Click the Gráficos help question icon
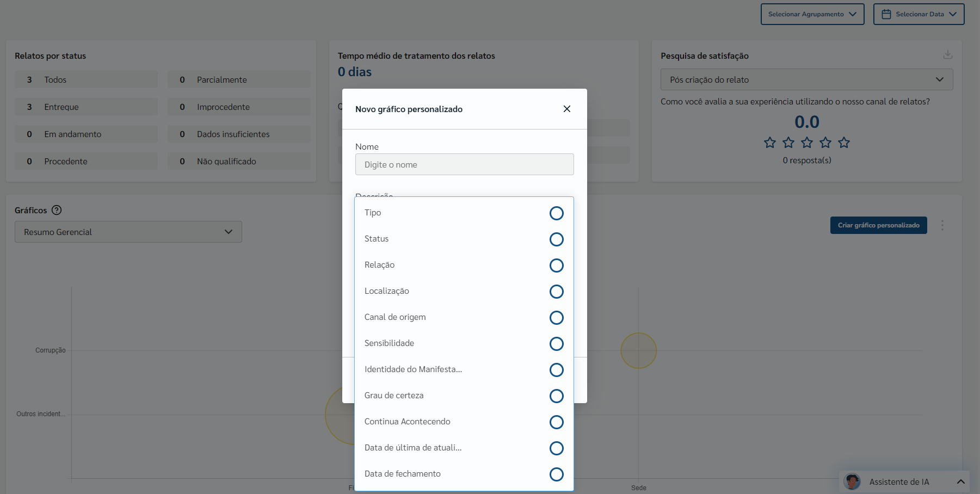Screen dimensions: 980x494 pos(57,210)
